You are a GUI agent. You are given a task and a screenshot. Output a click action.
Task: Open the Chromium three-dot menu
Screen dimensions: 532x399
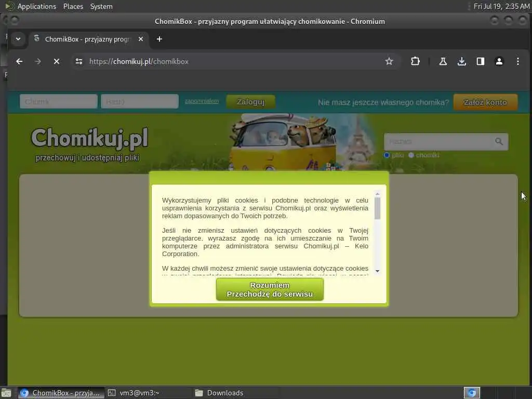[x=517, y=61]
